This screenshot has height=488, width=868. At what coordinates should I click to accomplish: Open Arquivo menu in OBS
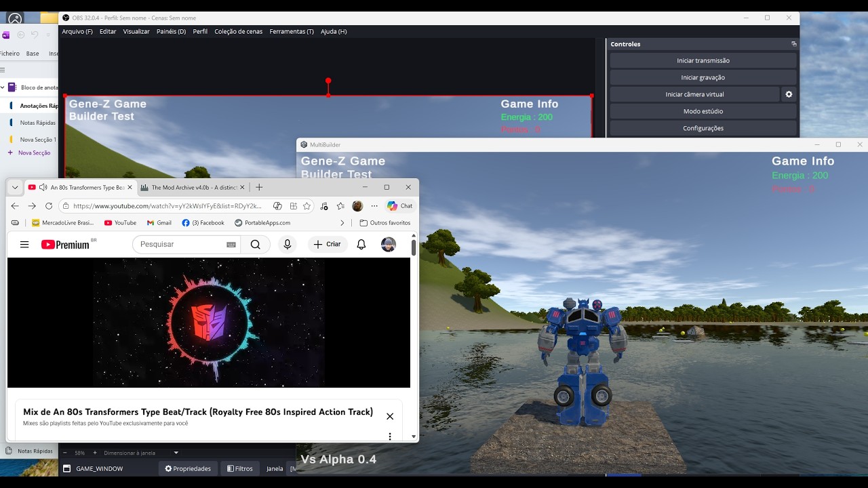[x=77, y=31]
